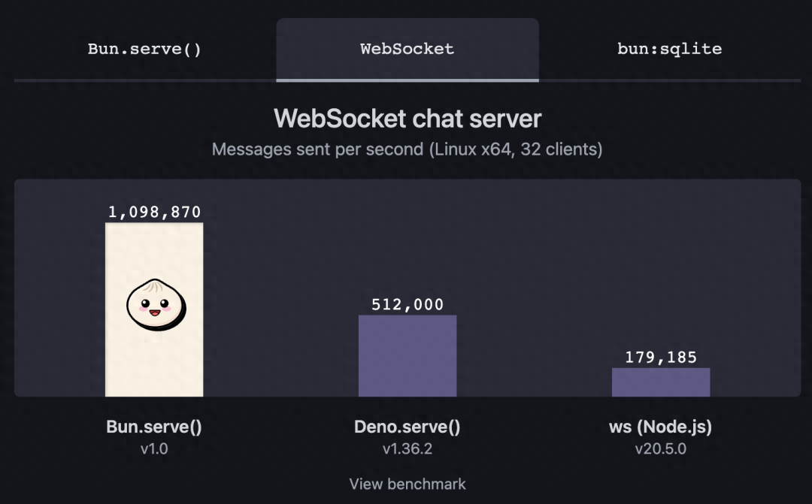Click the WebSocket chat server heading

[x=408, y=119]
